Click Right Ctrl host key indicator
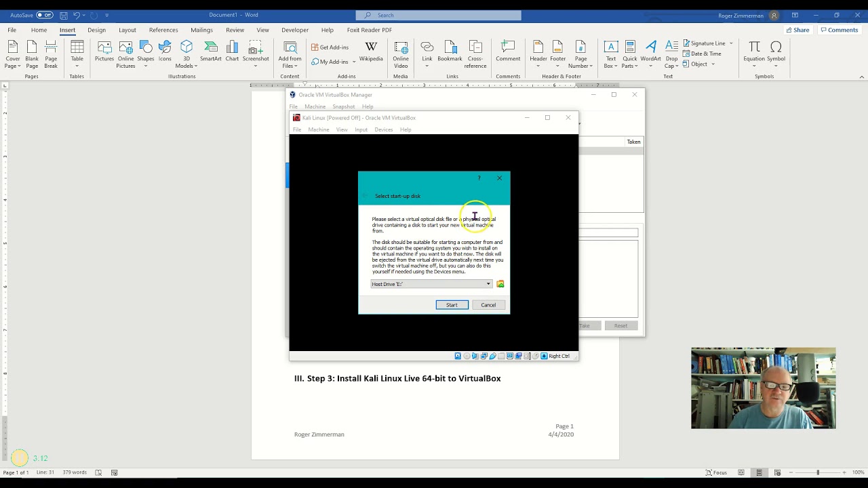The height and width of the screenshot is (488, 868). click(x=559, y=356)
